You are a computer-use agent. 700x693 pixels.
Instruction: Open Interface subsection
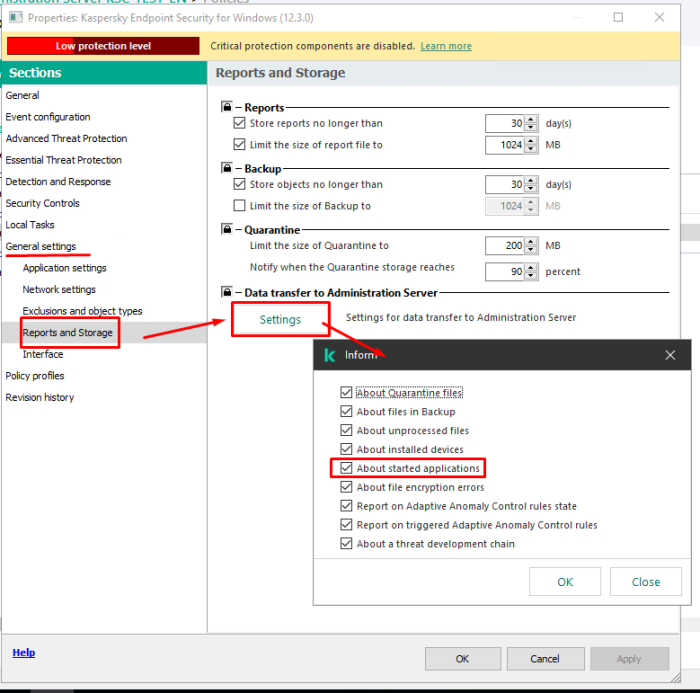43,354
